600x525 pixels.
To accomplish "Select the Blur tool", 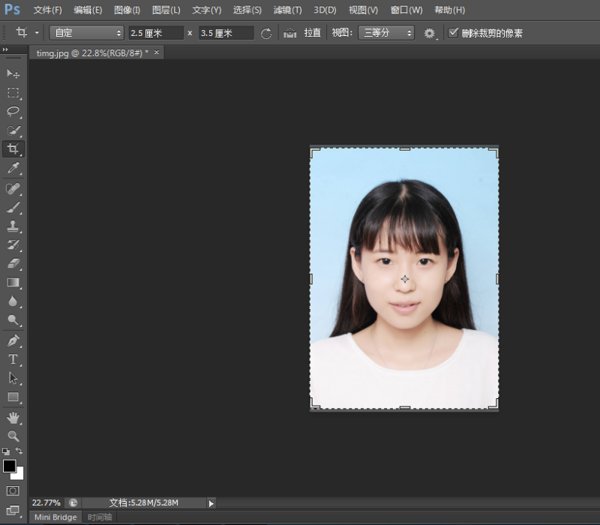I will (13, 301).
